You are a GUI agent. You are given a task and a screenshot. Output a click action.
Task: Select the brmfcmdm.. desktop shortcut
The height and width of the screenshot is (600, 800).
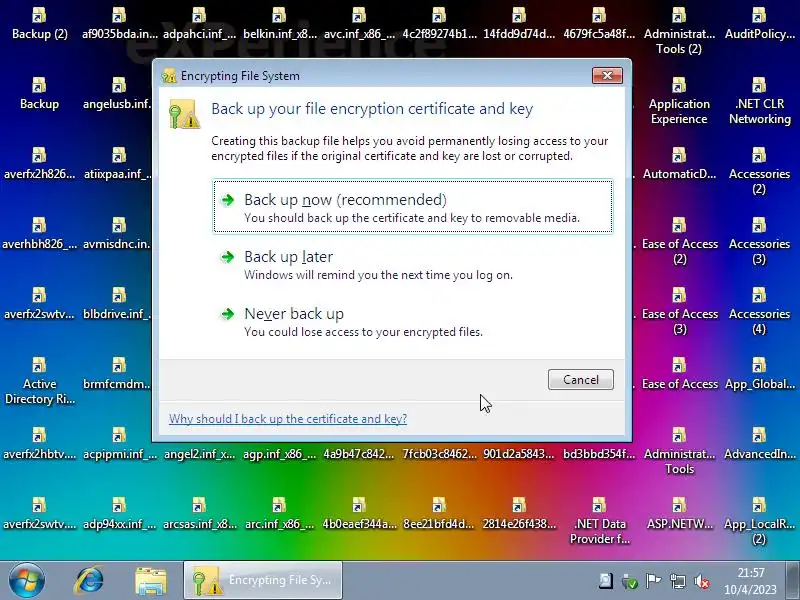[x=117, y=373]
